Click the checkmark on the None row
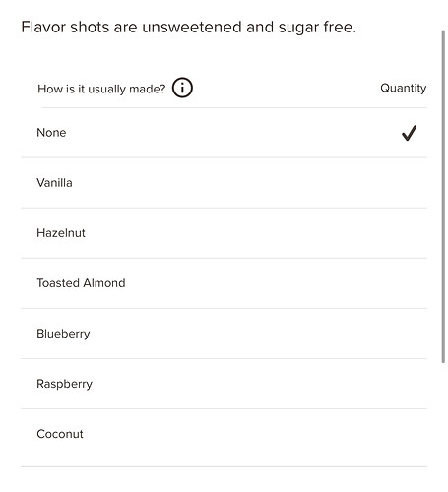This screenshot has width=448, height=492. [x=409, y=133]
